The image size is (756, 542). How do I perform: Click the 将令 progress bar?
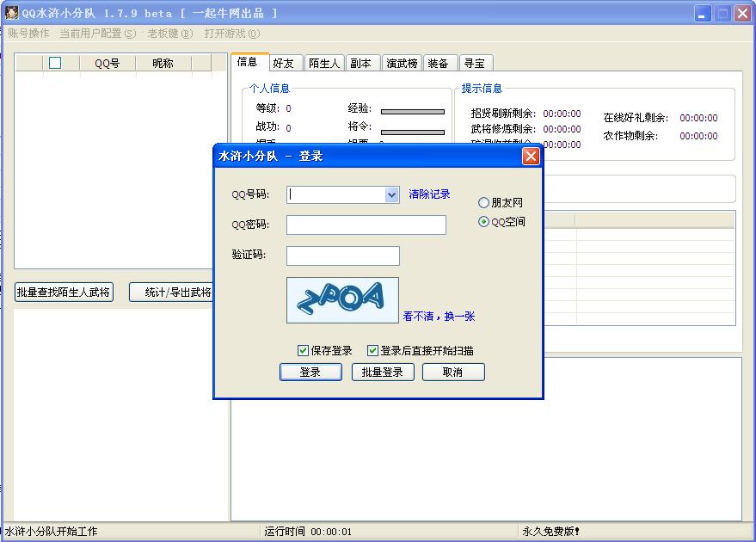pos(413,132)
